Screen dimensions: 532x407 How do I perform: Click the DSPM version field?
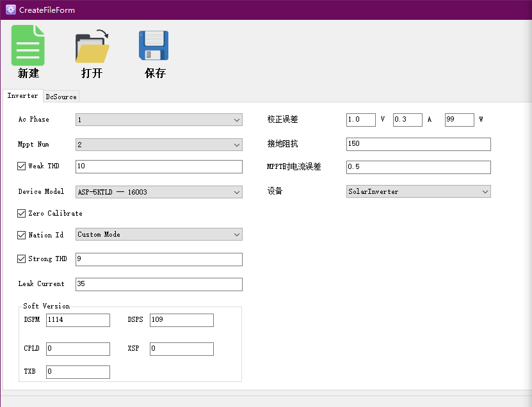point(77,320)
